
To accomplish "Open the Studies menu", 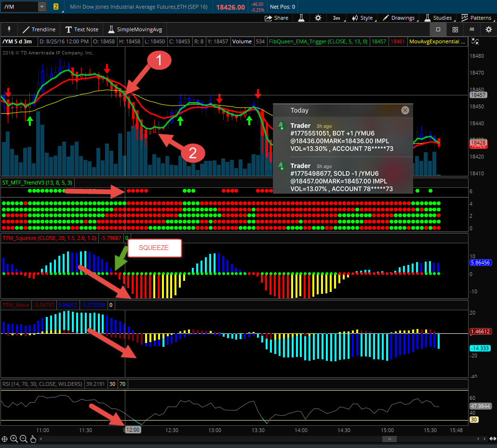I will click(439, 18).
